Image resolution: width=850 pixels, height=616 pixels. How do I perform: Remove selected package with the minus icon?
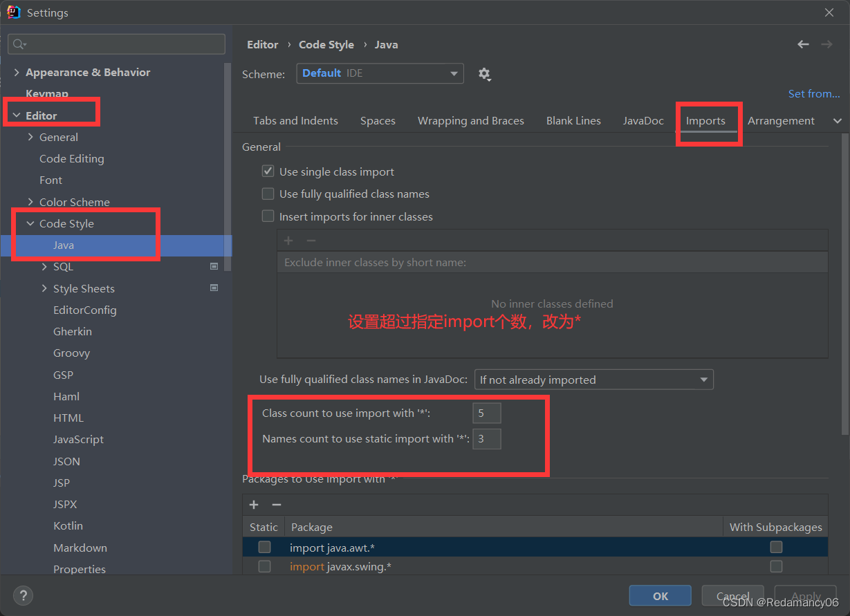coord(277,505)
